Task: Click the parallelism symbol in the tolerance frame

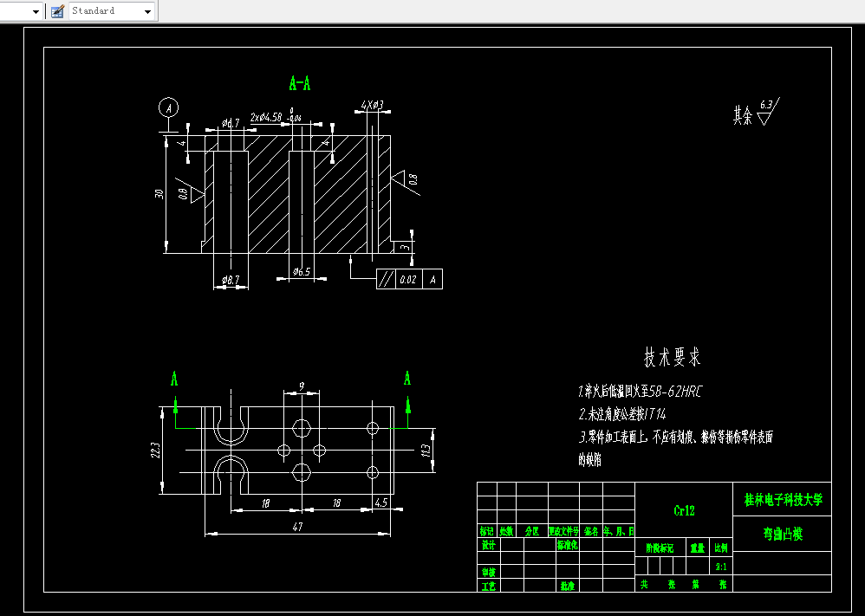Action: pos(386,280)
